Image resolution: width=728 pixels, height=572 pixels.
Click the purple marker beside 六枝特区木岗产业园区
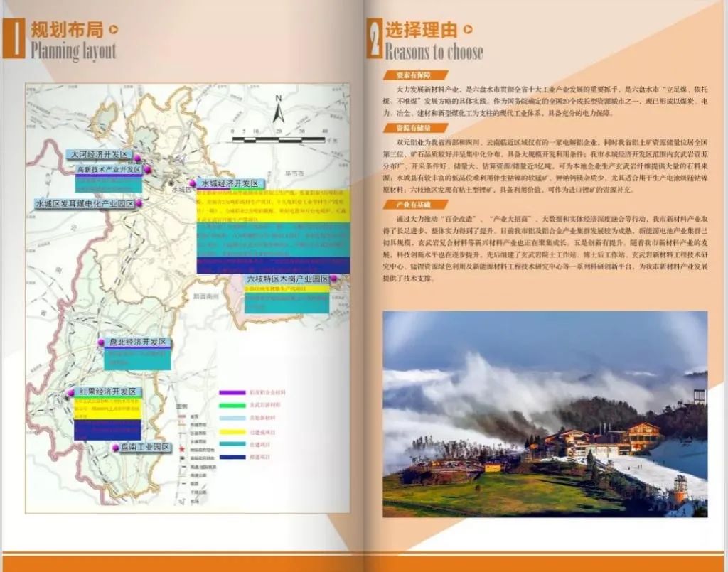[x=333, y=279]
